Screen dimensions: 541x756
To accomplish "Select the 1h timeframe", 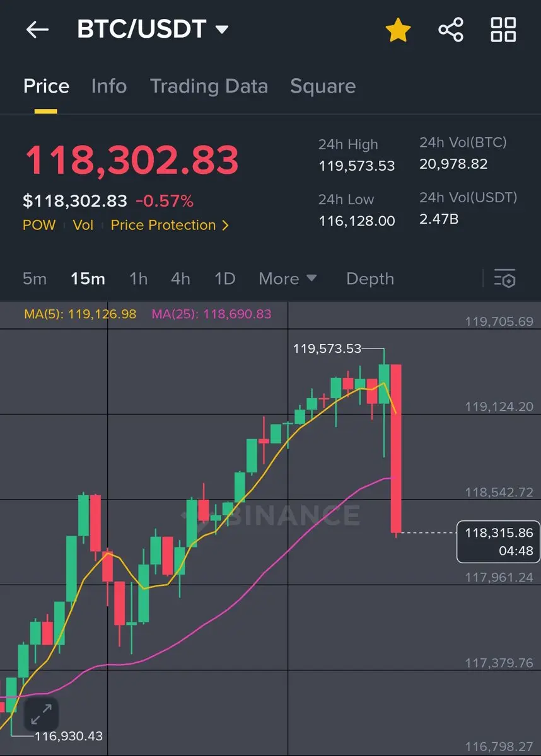I will click(138, 278).
